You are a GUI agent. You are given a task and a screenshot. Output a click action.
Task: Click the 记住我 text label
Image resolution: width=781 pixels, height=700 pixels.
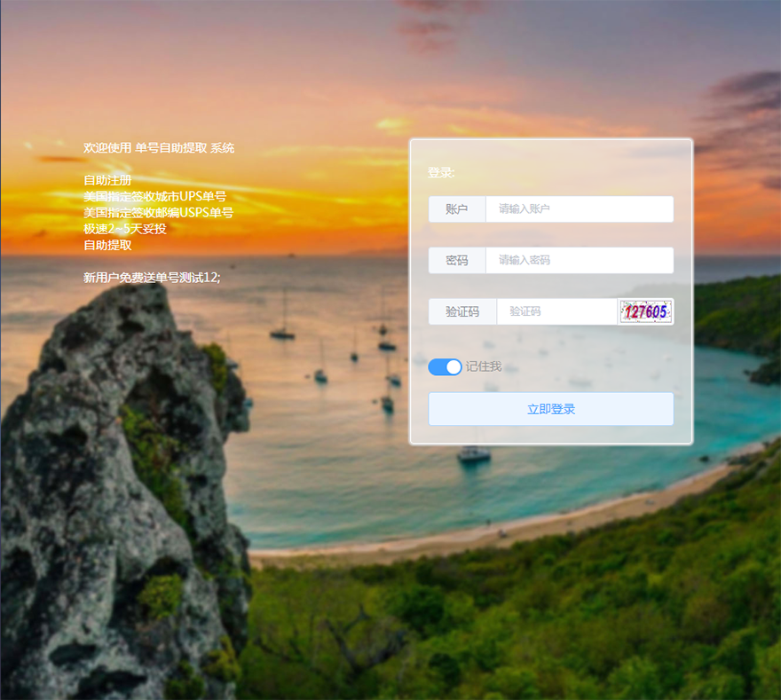pos(484,366)
